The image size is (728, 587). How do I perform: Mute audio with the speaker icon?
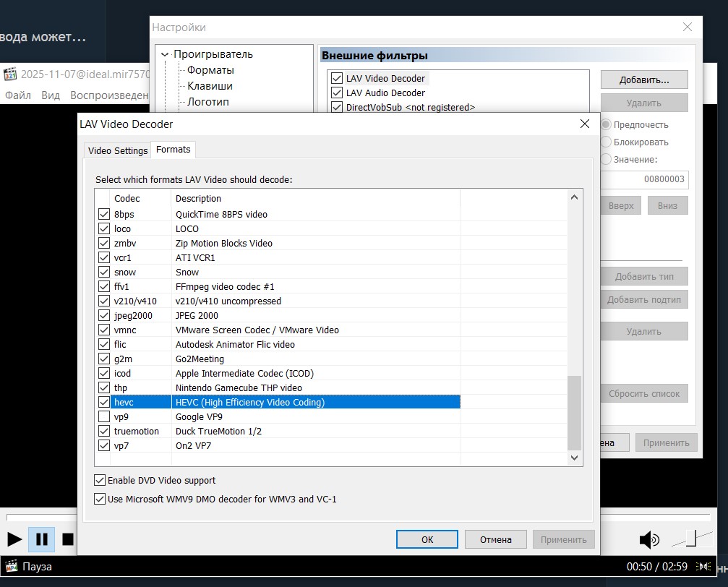click(x=648, y=539)
